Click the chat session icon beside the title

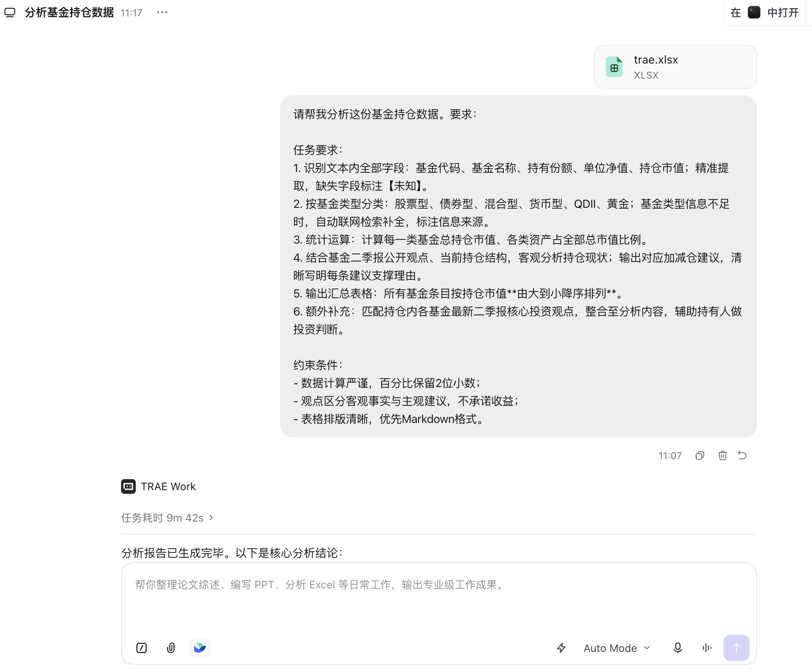pyautogui.click(x=10, y=13)
